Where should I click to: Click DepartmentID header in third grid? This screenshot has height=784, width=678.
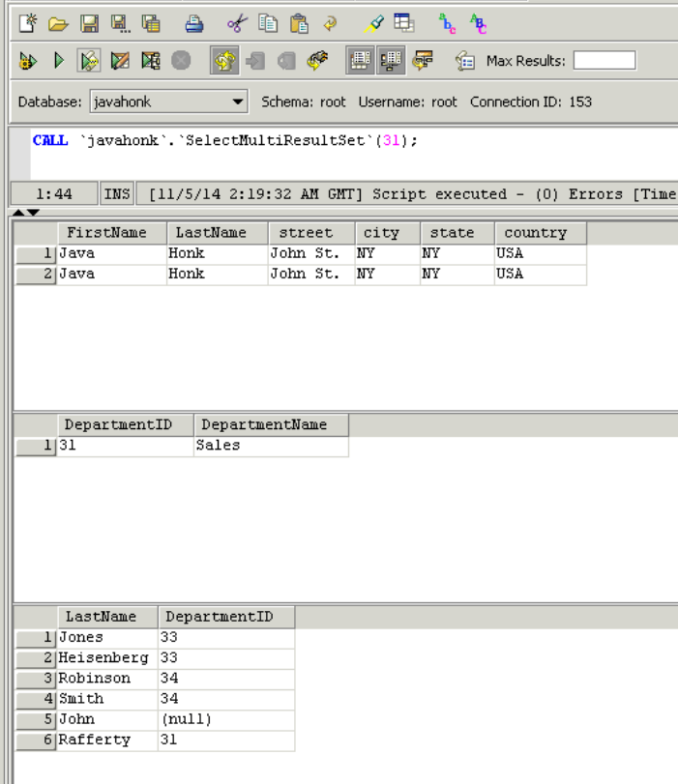click(x=226, y=617)
